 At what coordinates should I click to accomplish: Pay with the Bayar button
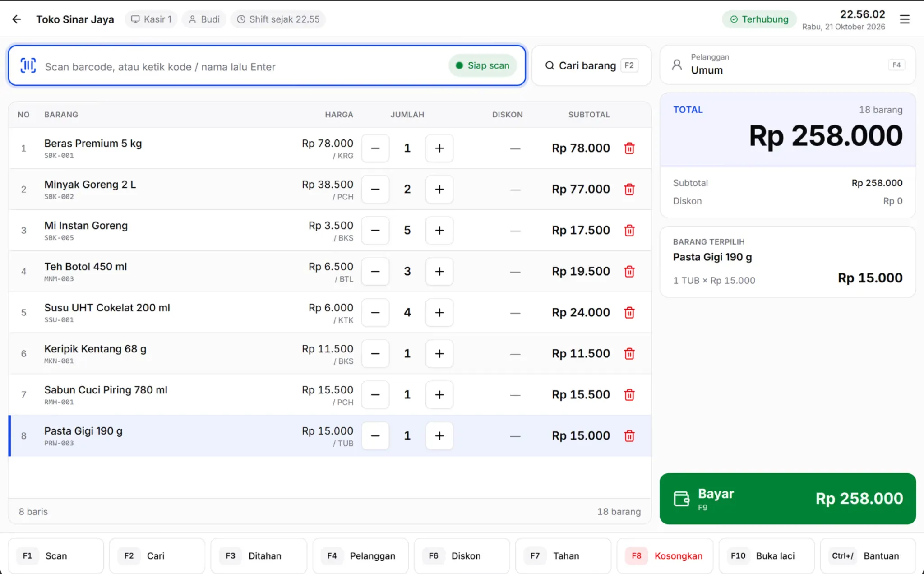point(787,498)
